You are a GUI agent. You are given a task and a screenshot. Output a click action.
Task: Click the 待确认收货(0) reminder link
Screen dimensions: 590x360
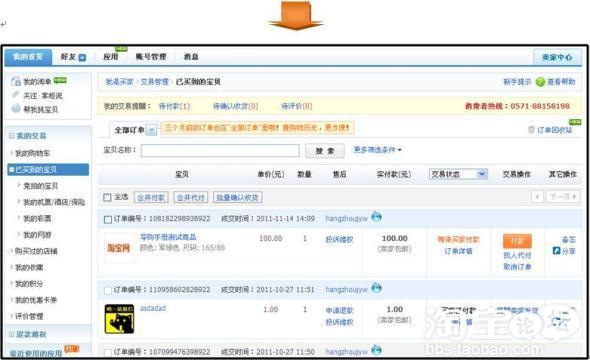pyautogui.click(x=236, y=106)
